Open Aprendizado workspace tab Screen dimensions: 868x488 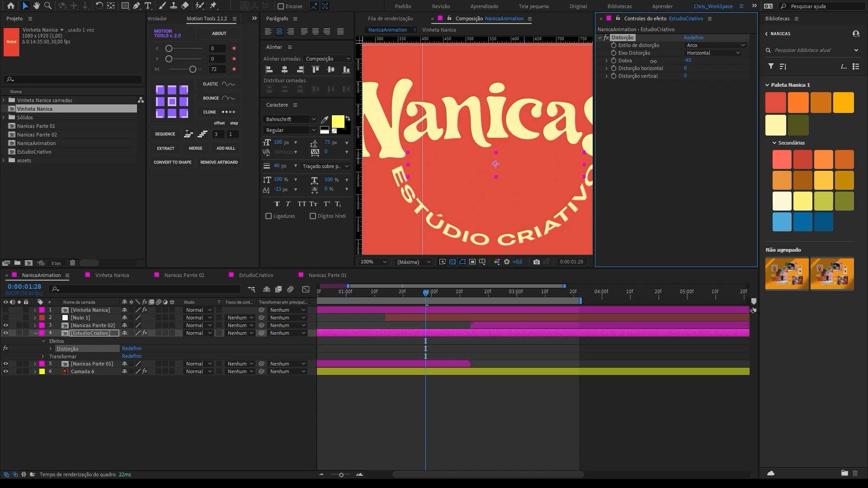484,6
